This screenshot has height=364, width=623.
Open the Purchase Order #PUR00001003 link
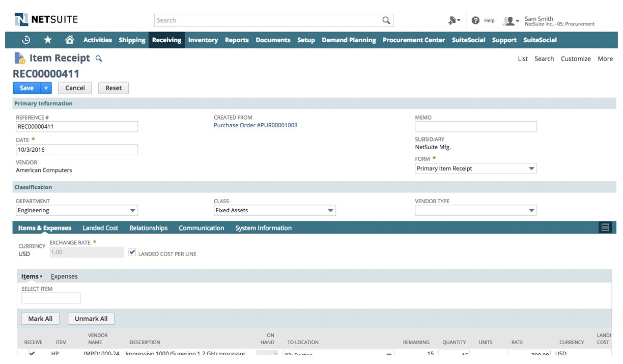(256, 125)
